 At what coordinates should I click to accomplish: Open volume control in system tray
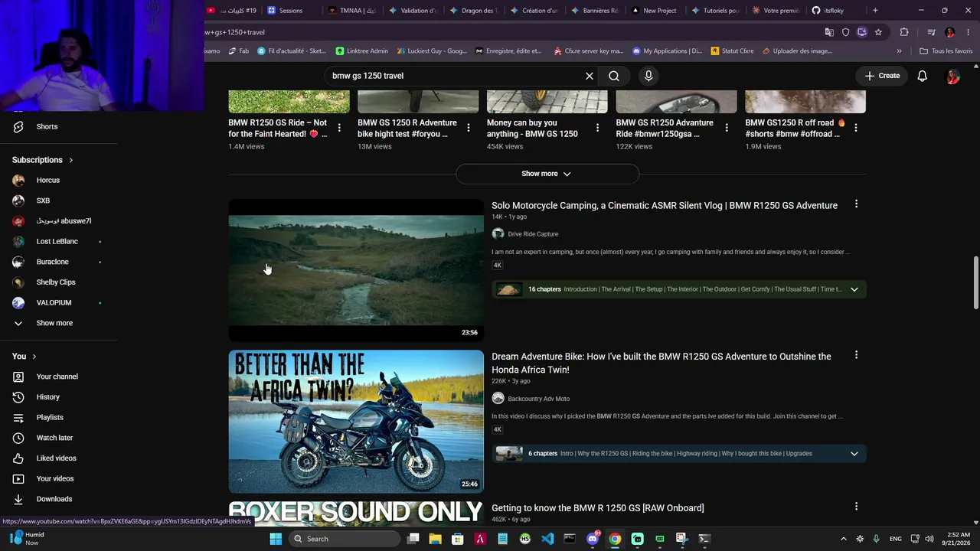point(929,539)
